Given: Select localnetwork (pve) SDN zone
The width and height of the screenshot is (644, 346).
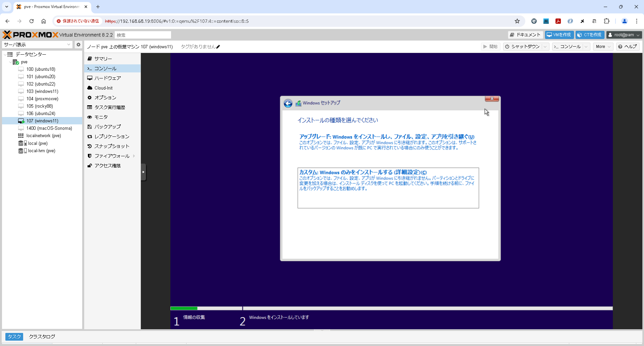Looking at the screenshot, I should [44, 135].
